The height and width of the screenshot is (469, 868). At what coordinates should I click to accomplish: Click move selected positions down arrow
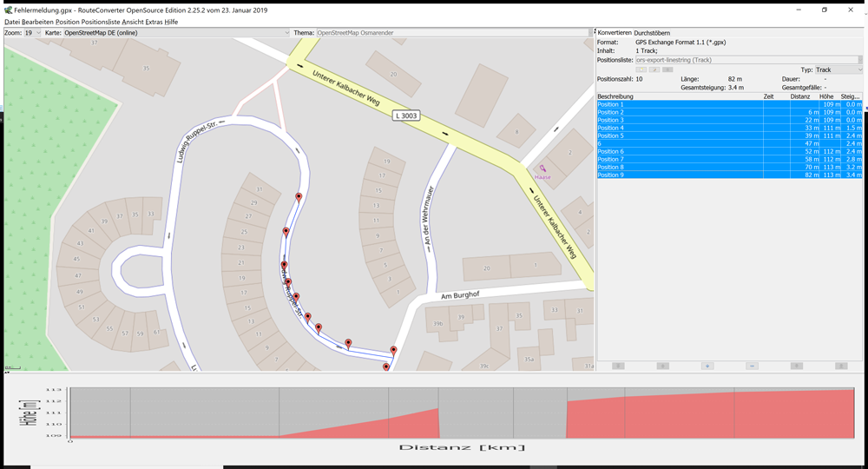coord(796,366)
